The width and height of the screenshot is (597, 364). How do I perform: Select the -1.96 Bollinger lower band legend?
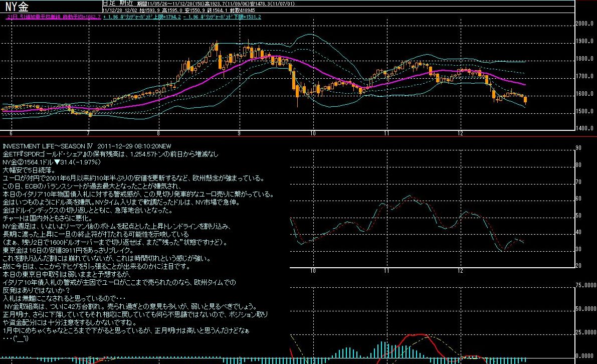tap(223, 17)
